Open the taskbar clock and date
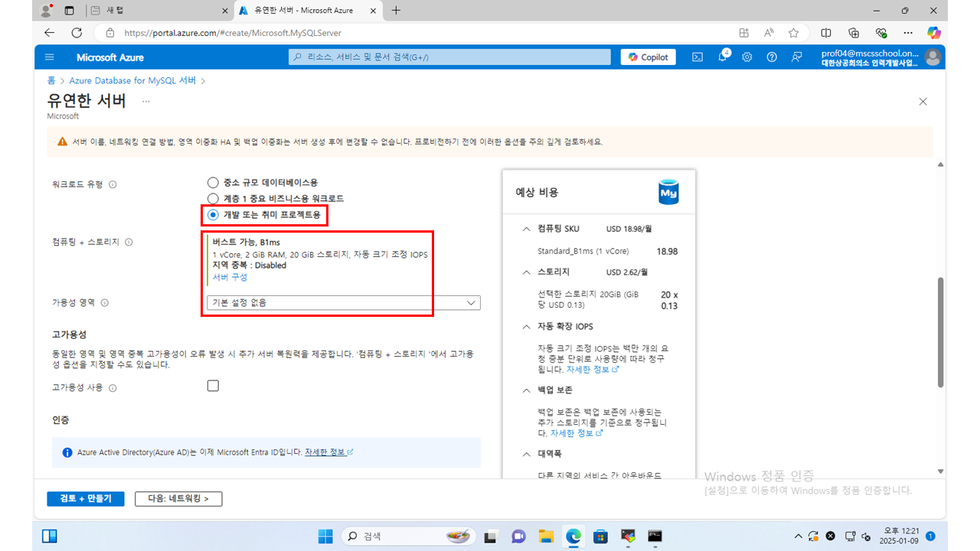 [899, 536]
